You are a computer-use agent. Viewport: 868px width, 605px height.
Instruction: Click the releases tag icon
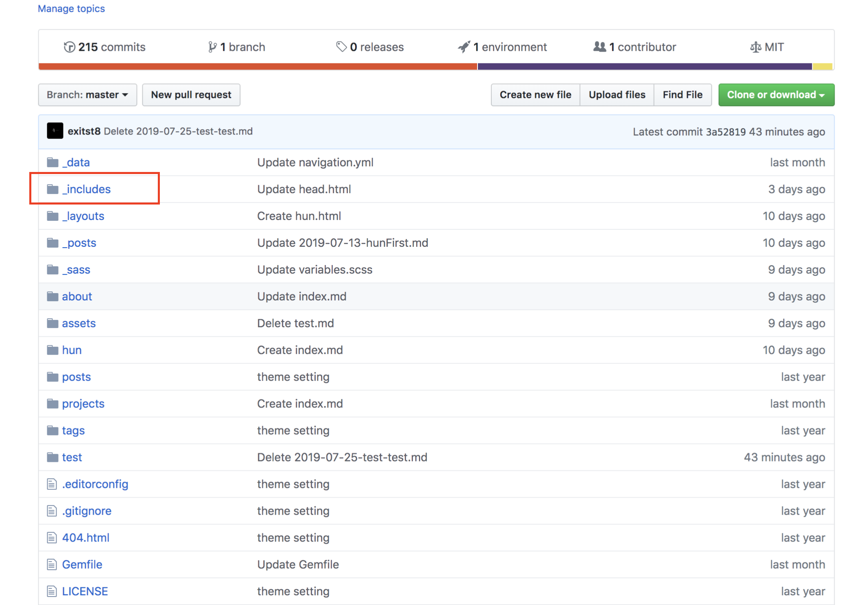pos(341,47)
